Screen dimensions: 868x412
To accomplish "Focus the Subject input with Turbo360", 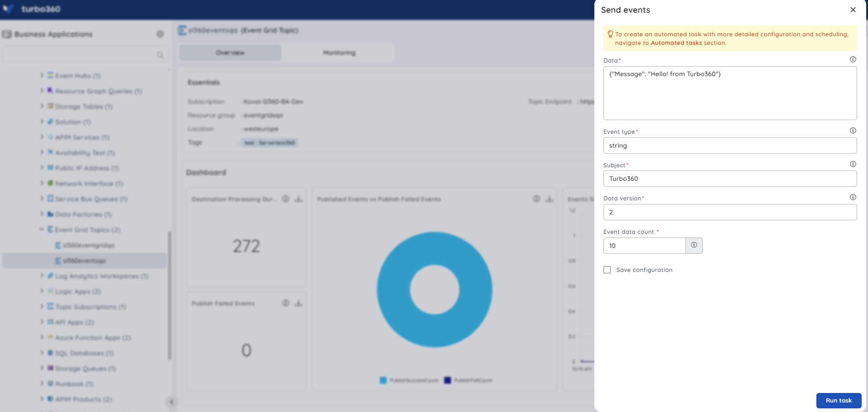I will (730, 179).
